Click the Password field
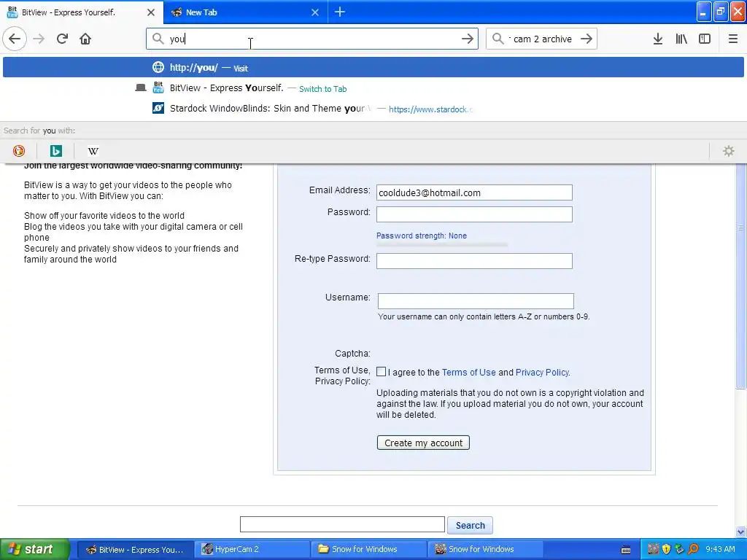The width and height of the screenshot is (747, 560). pyautogui.click(x=474, y=214)
